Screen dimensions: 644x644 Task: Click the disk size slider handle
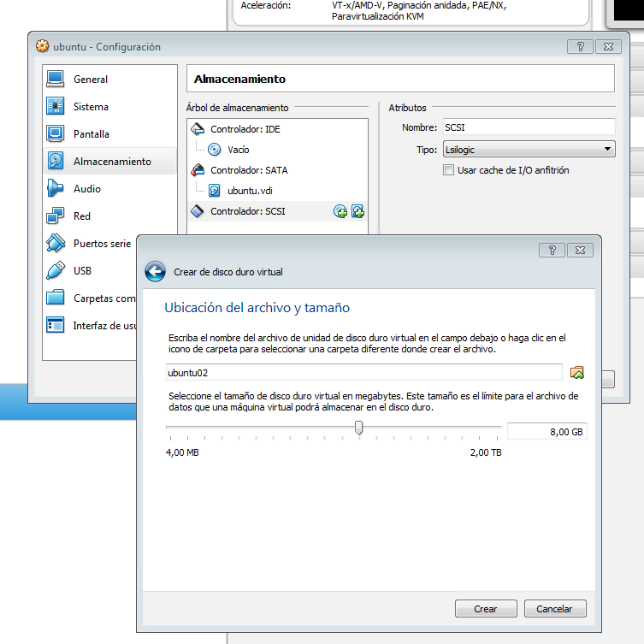tap(358, 428)
